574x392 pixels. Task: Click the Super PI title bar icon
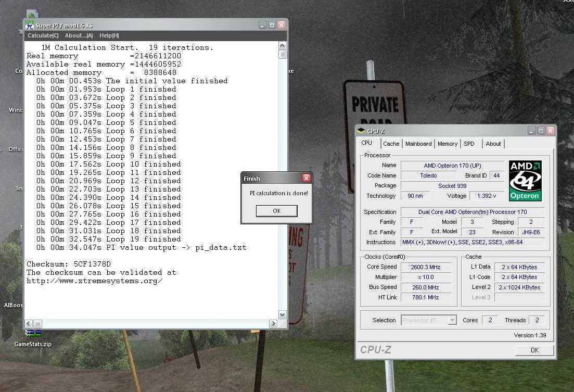pos(29,25)
